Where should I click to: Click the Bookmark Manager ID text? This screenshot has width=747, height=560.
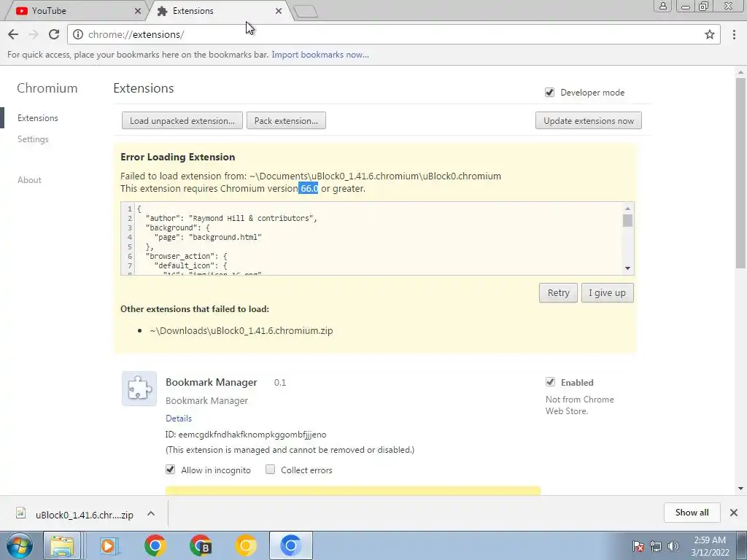click(246, 435)
